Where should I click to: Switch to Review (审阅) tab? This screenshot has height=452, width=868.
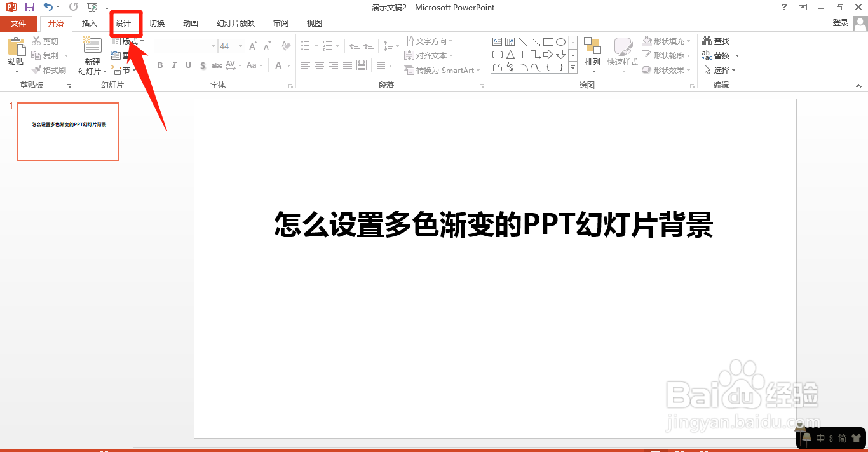click(281, 24)
